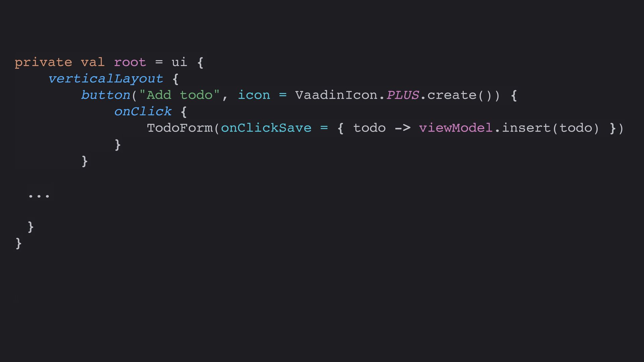Click the "Add todo" string literal
This screenshot has height=362, width=644.
pyautogui.click(x=179, y=95)
